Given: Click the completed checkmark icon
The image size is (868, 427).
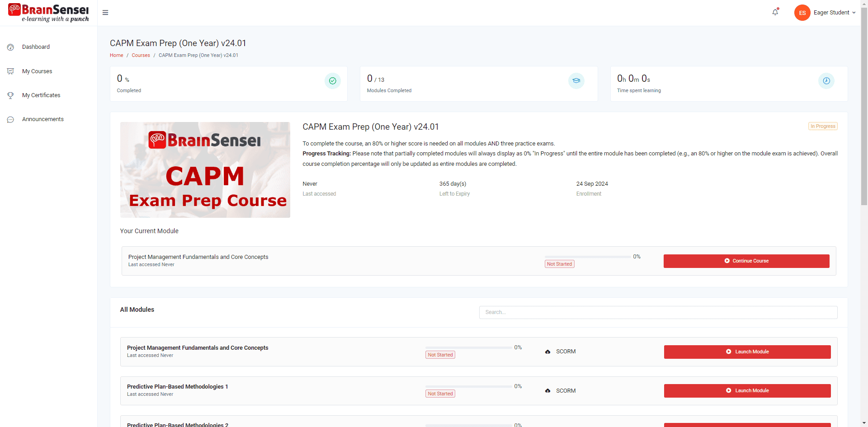Looking at the screenshot, I should pos(333,81).
